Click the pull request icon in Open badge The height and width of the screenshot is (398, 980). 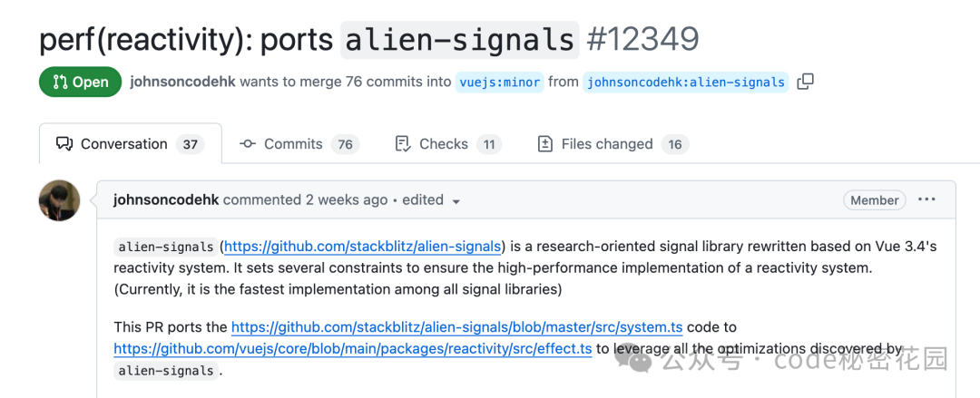[x=61, y=82]
